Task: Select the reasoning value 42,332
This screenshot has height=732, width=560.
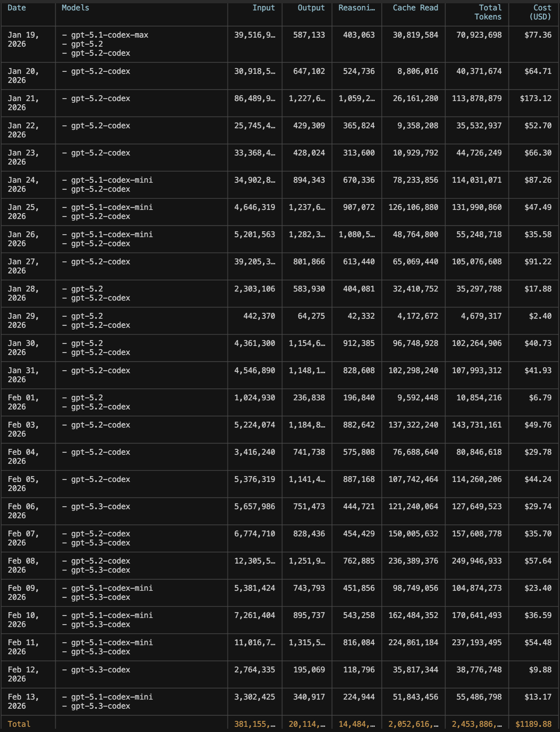Action: (361, 316)
